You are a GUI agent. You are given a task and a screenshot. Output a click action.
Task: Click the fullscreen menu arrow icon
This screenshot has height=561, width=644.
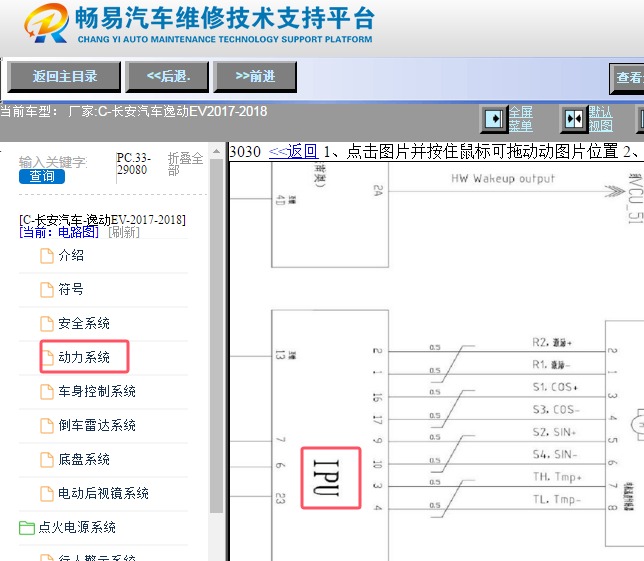tap(493, 119)
